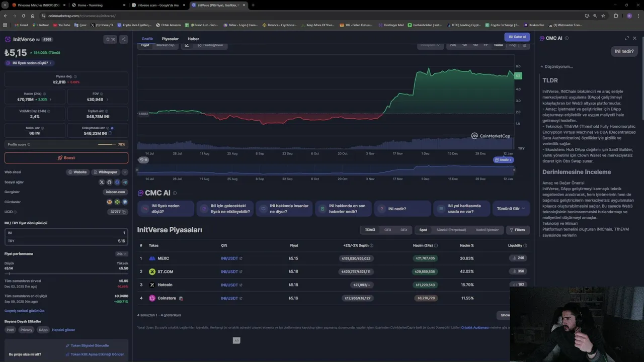The image size is (644, 362).
Task: Expand FDV details chevron
Action: coord(107,100)
